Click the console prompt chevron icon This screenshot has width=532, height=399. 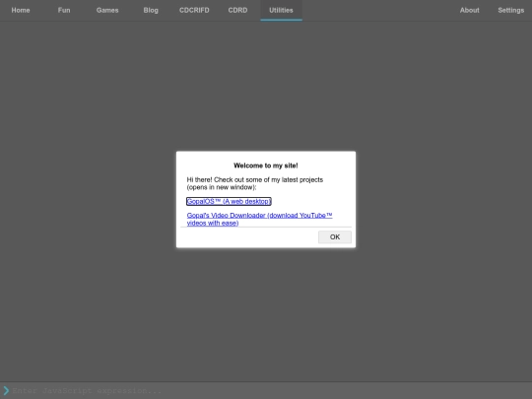click(6, 390)
